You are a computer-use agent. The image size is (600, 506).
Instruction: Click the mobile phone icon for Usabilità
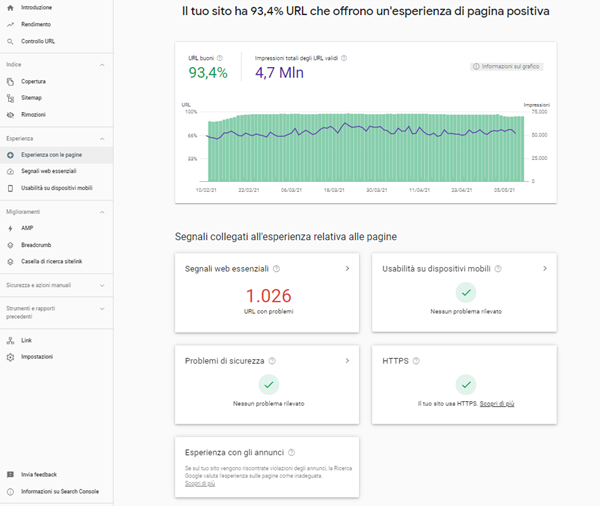click(x=10, y=188)
